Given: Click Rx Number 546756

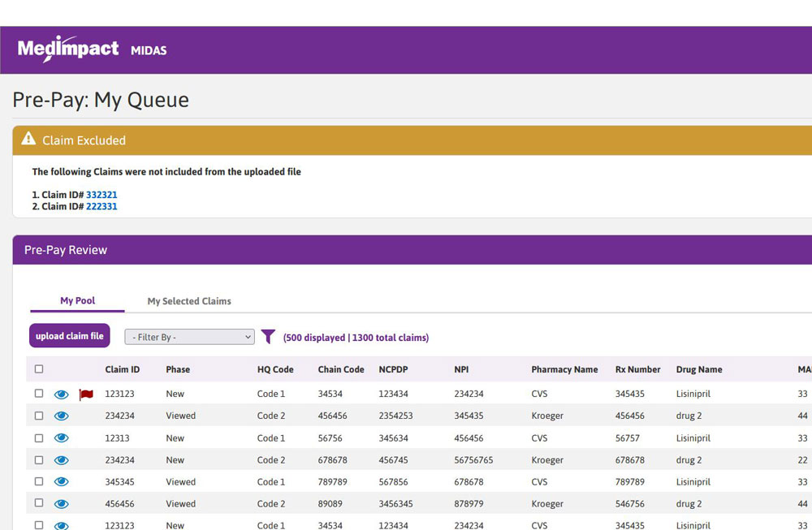Looking at the screenshot, I should (x=630, y=503).
